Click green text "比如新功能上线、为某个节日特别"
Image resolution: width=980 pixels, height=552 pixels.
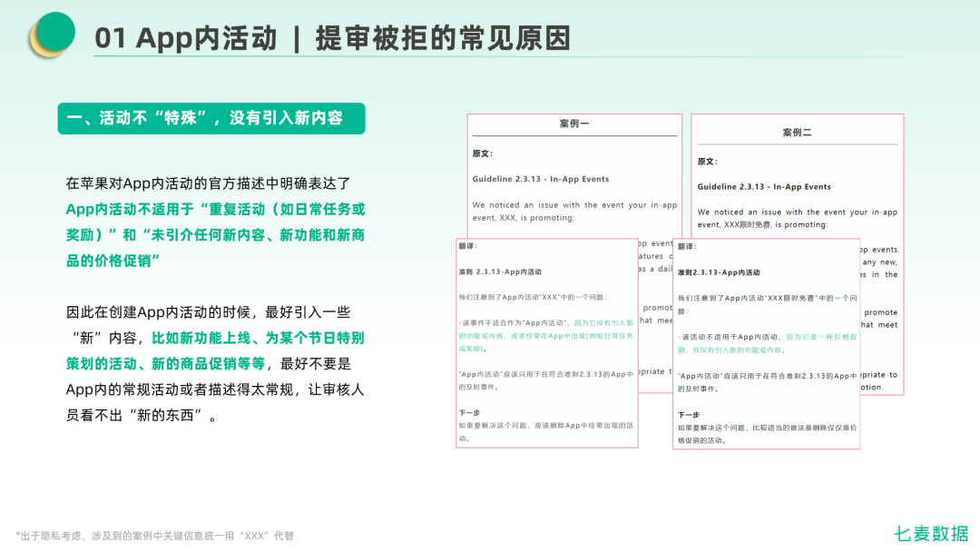(x=258, y=339)
